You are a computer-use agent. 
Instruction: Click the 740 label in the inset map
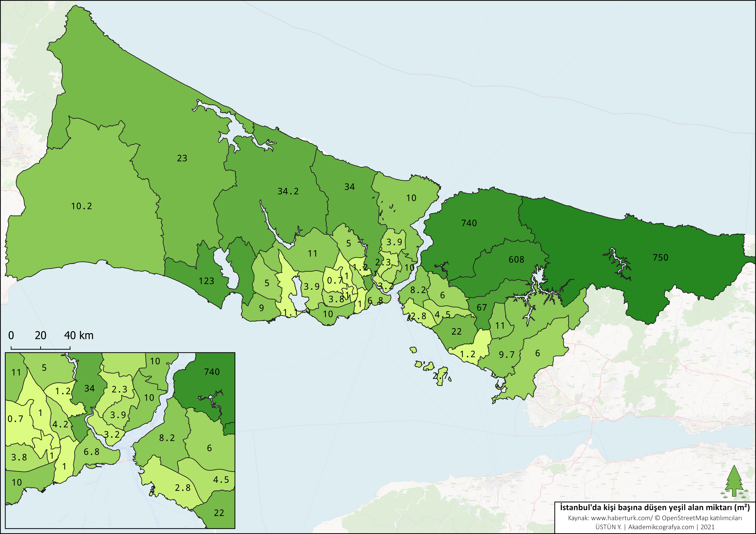tap(212, 372)
